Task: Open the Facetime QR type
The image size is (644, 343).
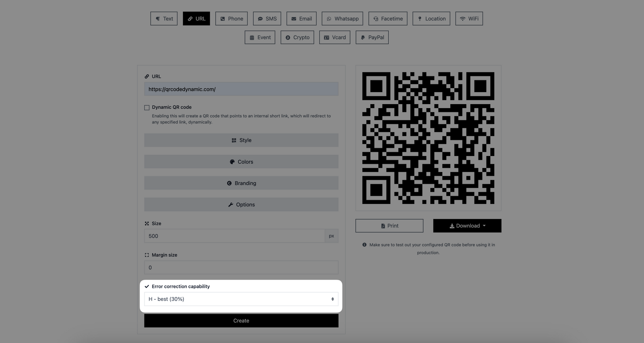Action: click(x=388, y=18)
